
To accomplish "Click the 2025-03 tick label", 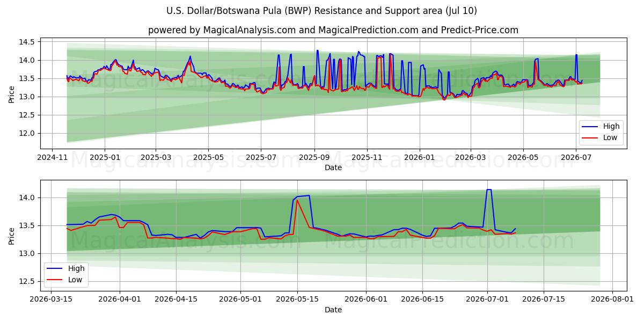I will click(x=156, y=158).
